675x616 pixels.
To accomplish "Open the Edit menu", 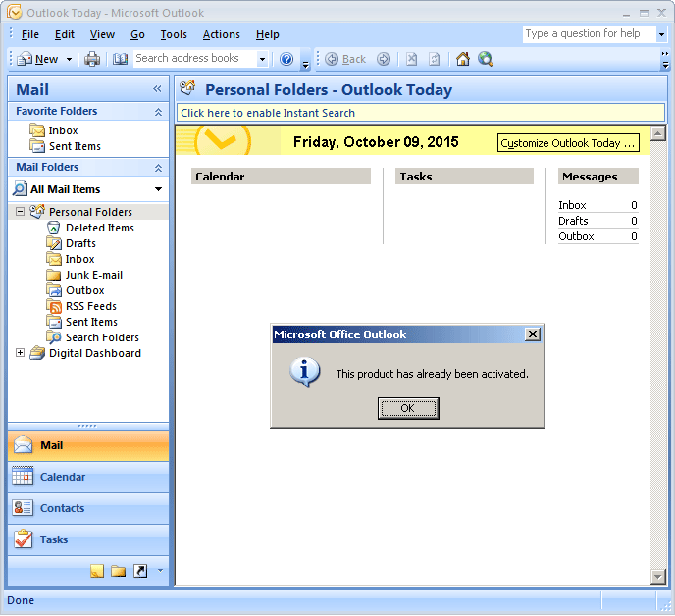I will [65, 34].
